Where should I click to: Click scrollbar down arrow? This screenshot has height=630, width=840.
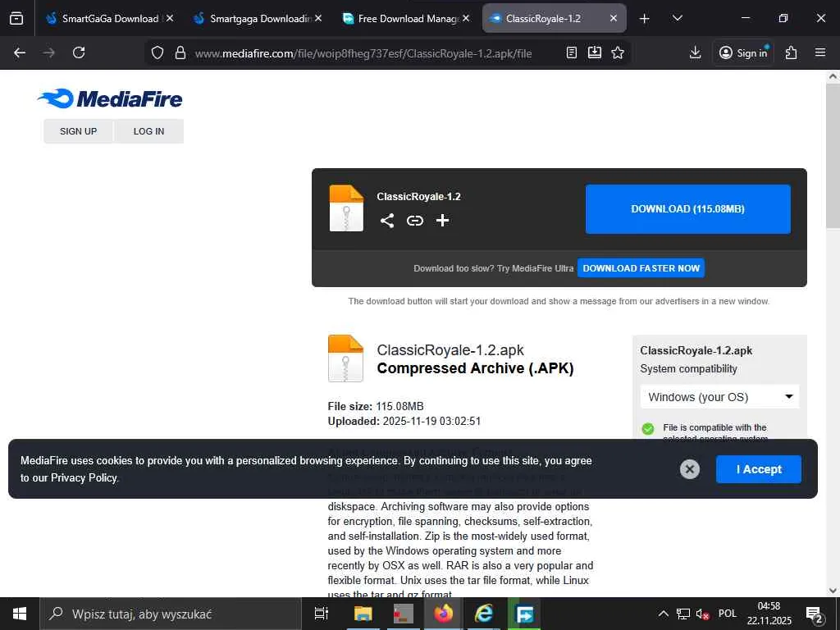833,591
